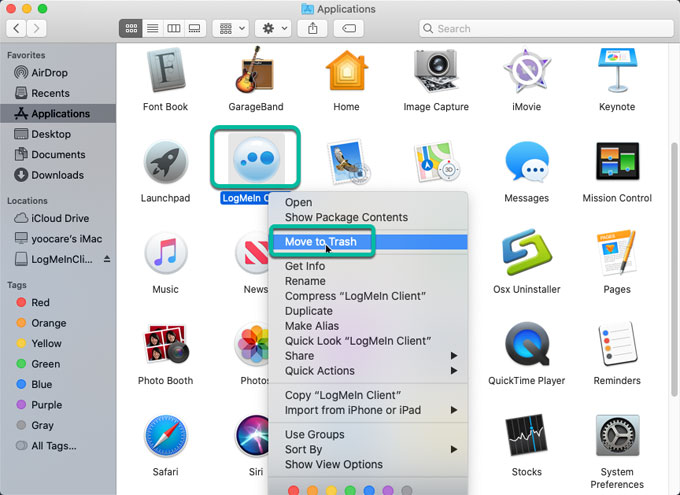The width and height of the screenshot is (680, 495).
Task: Click the Search field
Action: [x=546, y=29]
